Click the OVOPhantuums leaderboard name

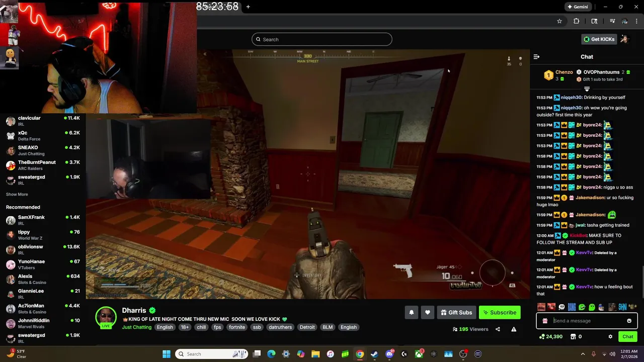click(x=601, y=72)
